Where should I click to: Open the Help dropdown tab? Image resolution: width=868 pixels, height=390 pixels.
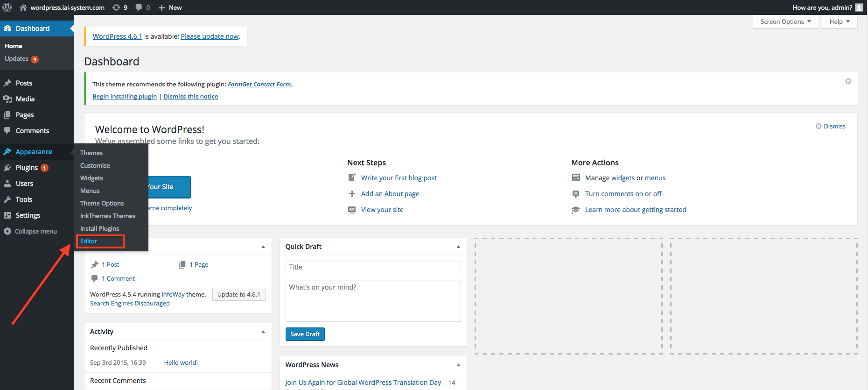840,21
